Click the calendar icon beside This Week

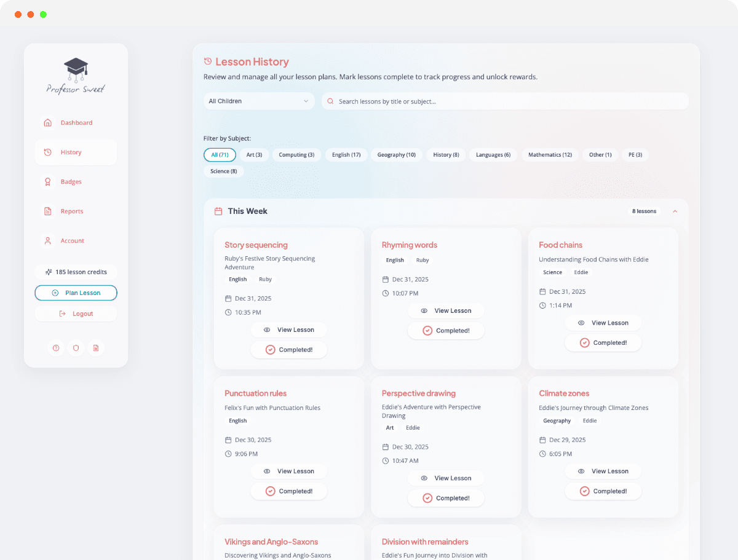pos(218,211)
